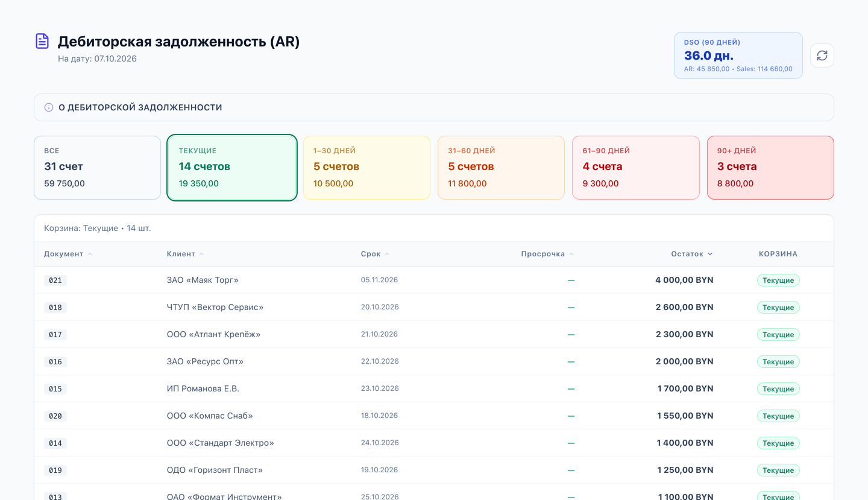This screenshot has width=868, height=500.
Task: Click client ЧТУП «Вектор Сервис»
Action: click(x=215, y=307)
